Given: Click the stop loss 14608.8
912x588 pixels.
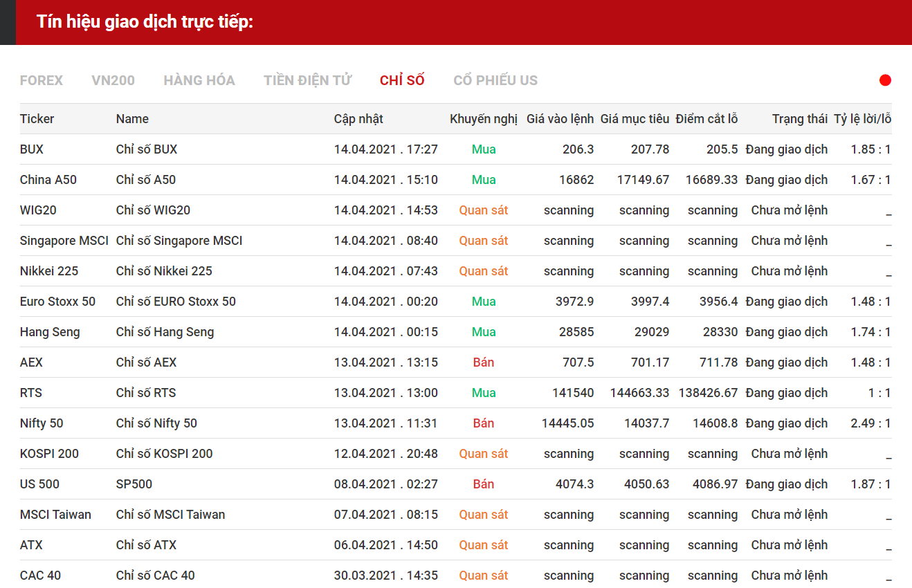Looking at the screenshot, I should point(715,423).
